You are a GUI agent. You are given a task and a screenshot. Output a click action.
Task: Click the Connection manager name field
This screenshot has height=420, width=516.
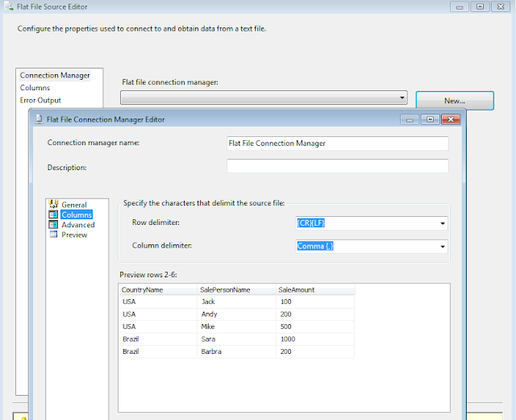[337, 143]
